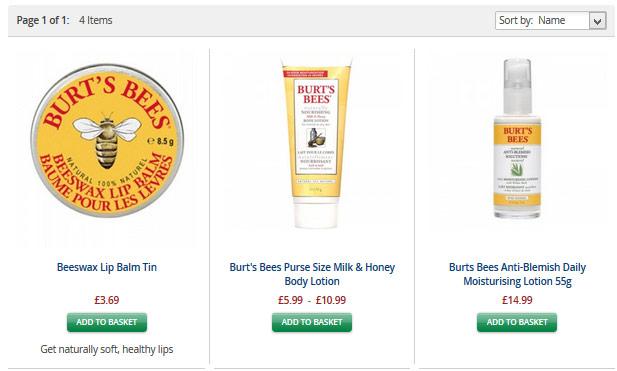This screenshot has width=617, height=371.
Task: Click the £10.99 price
Action: tap(331, 300)
